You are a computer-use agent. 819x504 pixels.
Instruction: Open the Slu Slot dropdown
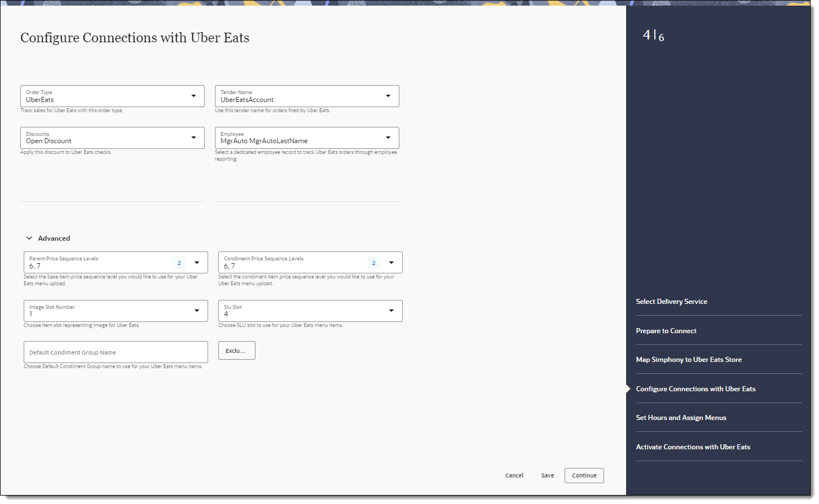pyautogui.click(x=310, y=311)
